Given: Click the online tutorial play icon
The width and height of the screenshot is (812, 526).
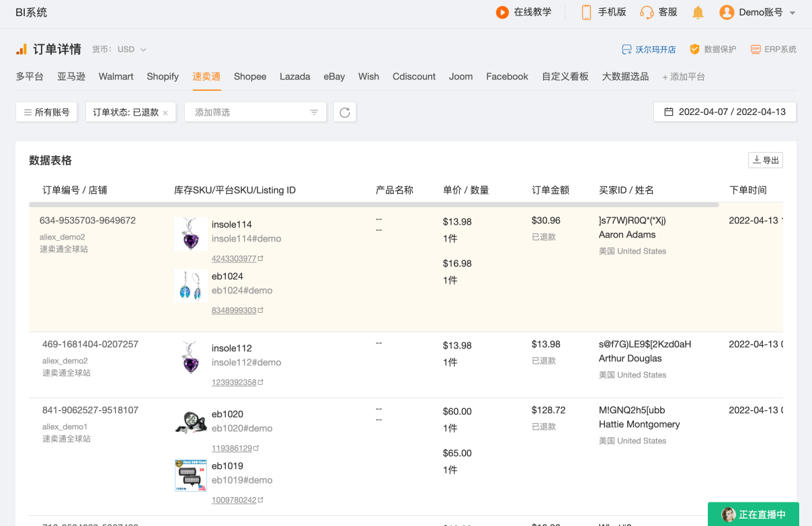Looking at the screenshot, I should (x=502, y=12).
